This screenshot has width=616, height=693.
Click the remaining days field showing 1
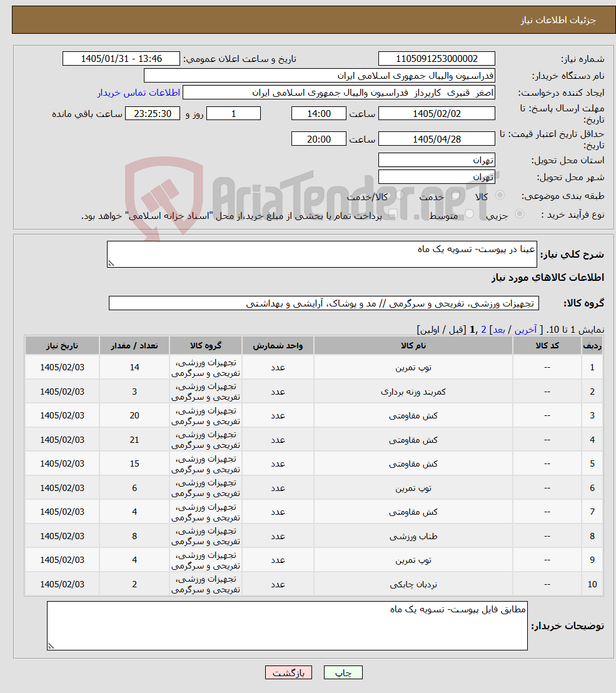pos(233,114)
